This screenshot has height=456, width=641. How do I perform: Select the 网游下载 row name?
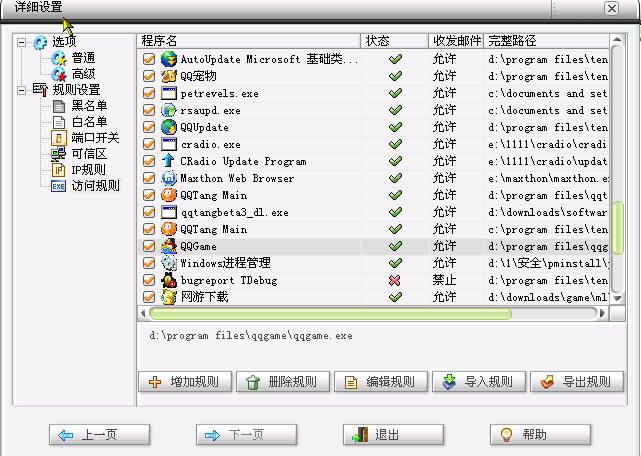tap(204, 297)
